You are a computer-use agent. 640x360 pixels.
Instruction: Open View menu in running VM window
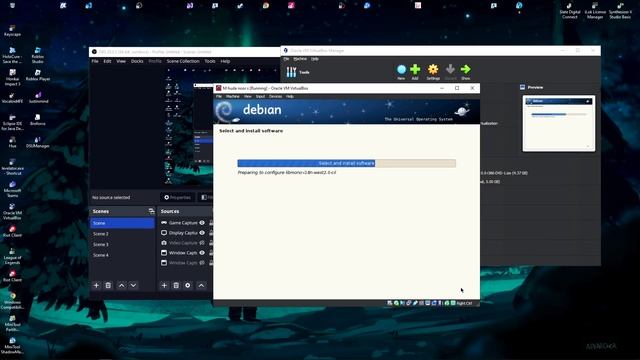point(248,97)
